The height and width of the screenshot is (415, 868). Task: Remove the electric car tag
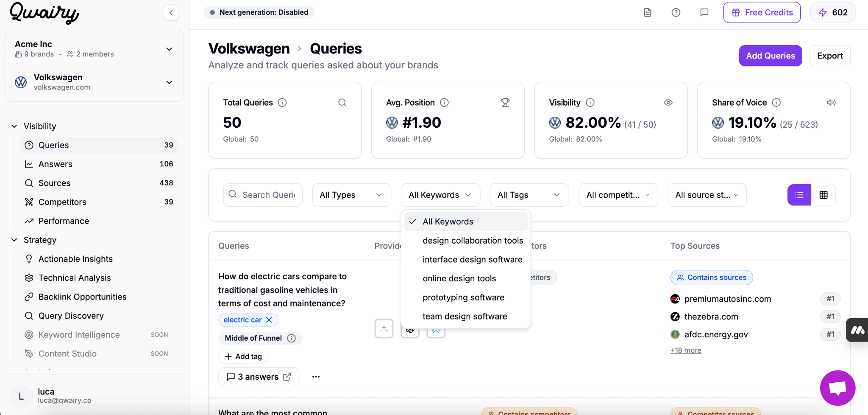(x=269, y=320)
